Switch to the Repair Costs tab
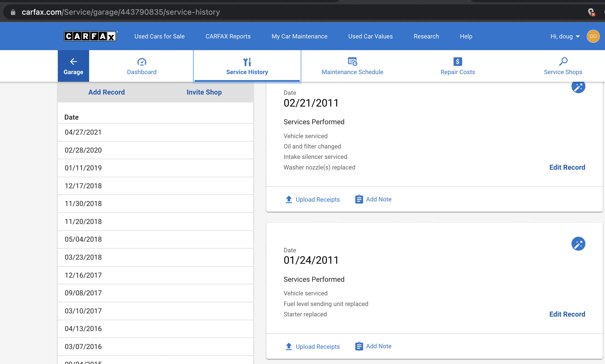The image size is (605, 364). click(458, 66)
